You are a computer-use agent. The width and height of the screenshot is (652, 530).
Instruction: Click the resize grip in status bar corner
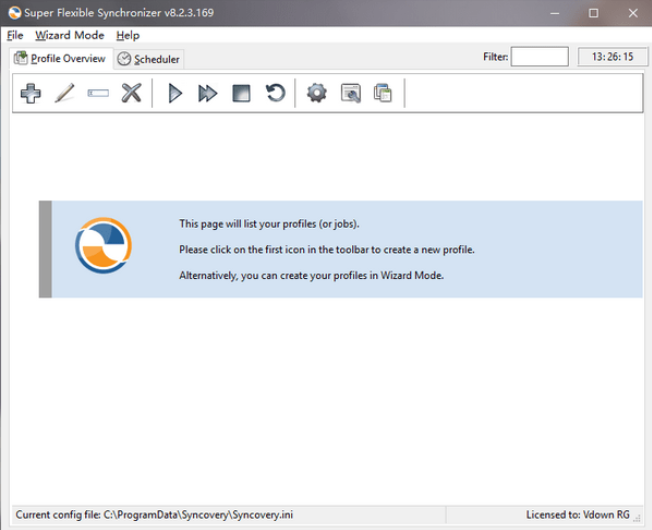point(637,518)
